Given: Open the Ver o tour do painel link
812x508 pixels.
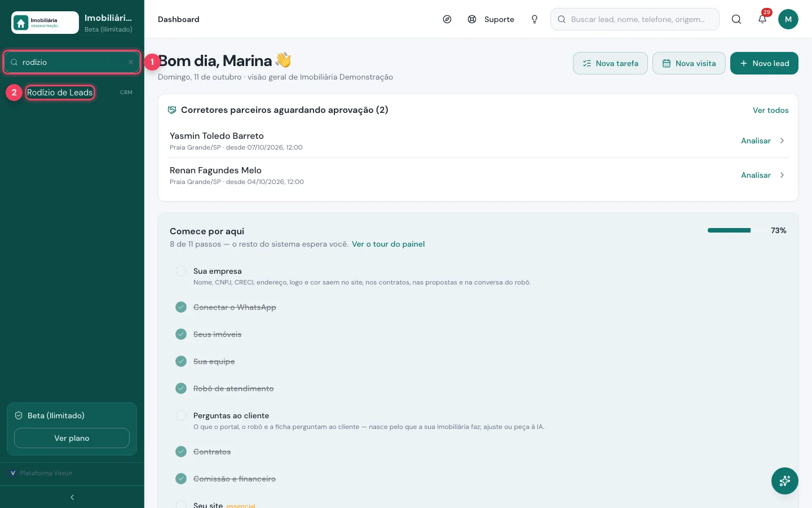Looking at the screenshot, I should coord(388,244).
